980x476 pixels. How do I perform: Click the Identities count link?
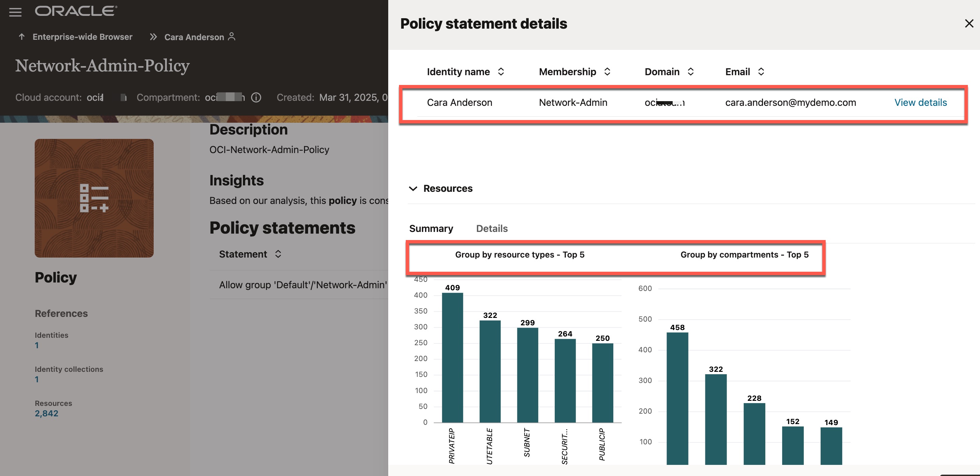point(36,346)
